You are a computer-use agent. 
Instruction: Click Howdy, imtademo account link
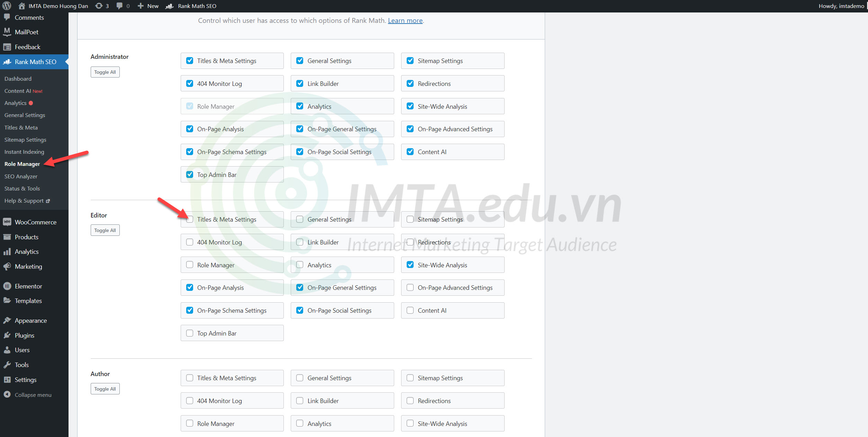pos(841,6)
